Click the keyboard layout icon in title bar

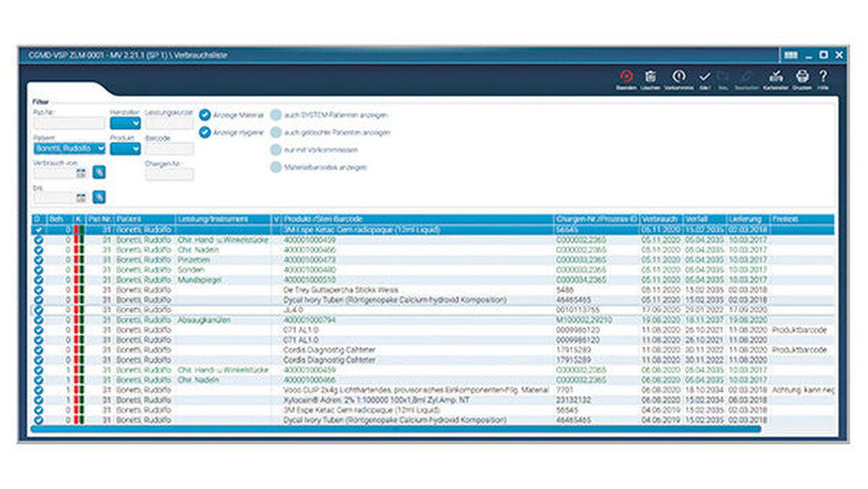[791, 55]
